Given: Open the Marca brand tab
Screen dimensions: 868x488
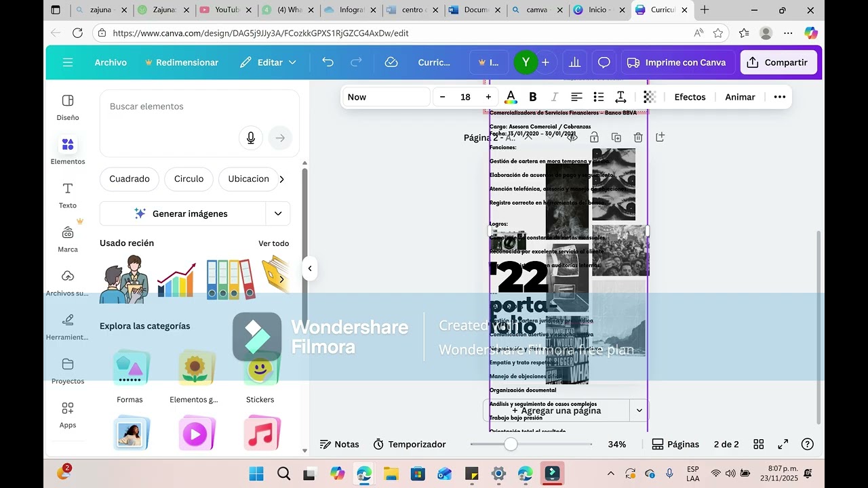Looking at the screenshot, I should (x=68, y=239).
